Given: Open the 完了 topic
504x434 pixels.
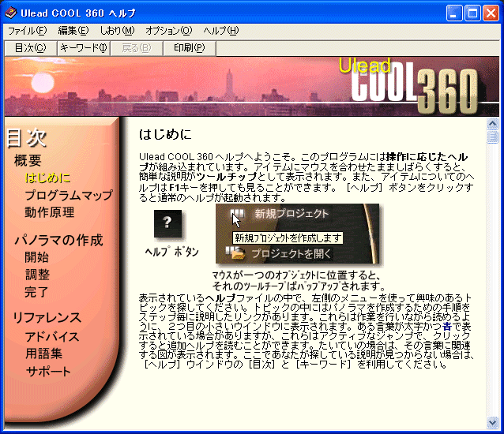Looking at the screenshot, I should pos(36,292).
